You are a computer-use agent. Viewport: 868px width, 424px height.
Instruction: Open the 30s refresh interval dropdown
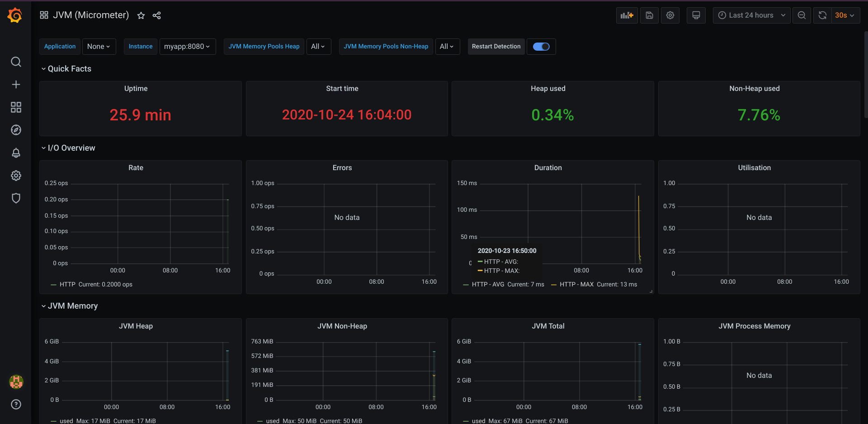click(846, 15)
